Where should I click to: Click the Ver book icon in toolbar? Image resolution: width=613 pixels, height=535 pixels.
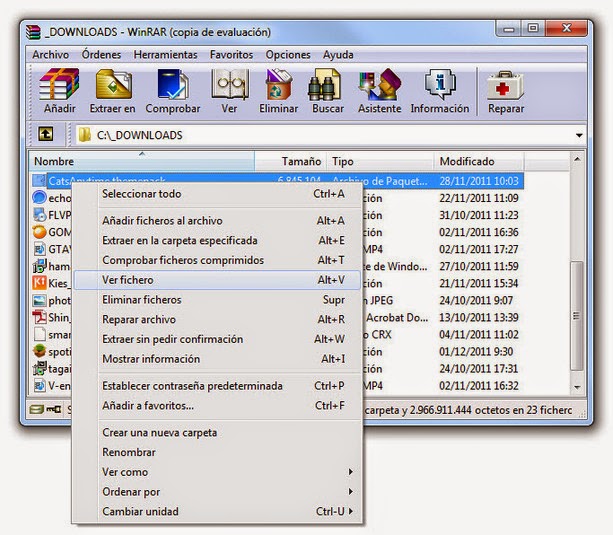click(x=230, y=84)
